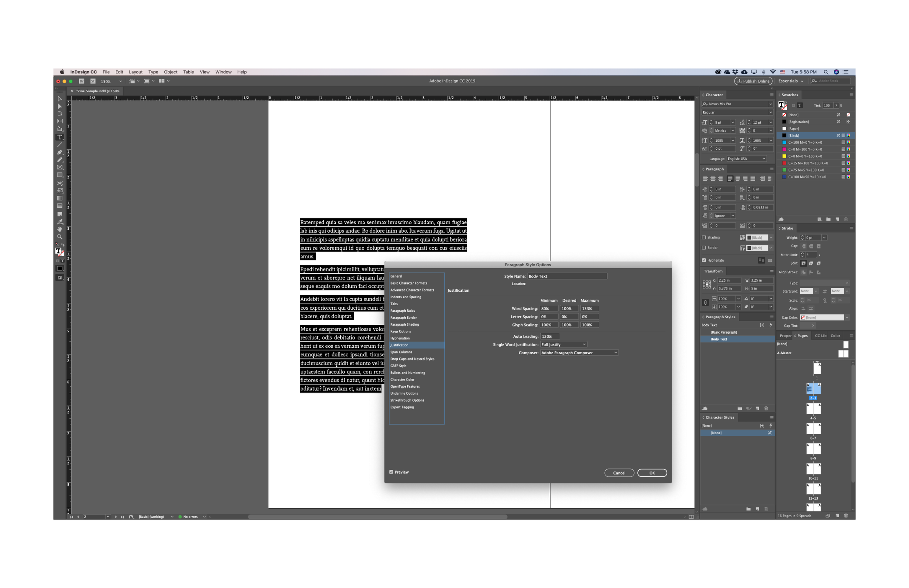This screenshot has width=909, height=588.
Task: Open Composer dropdown
Action: pyautogui.click(x=579, y=353)
